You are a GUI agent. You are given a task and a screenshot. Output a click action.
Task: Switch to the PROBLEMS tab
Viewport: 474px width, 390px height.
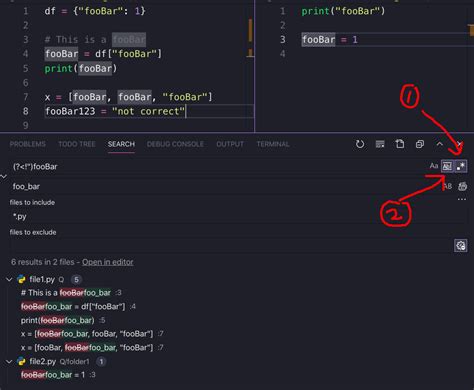[27, 144]
